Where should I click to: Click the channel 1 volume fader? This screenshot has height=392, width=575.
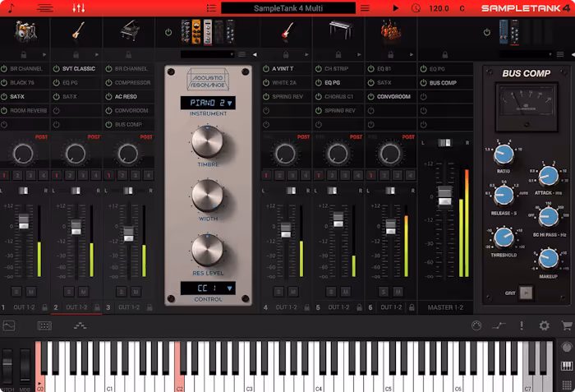click(x=24, y=221)
